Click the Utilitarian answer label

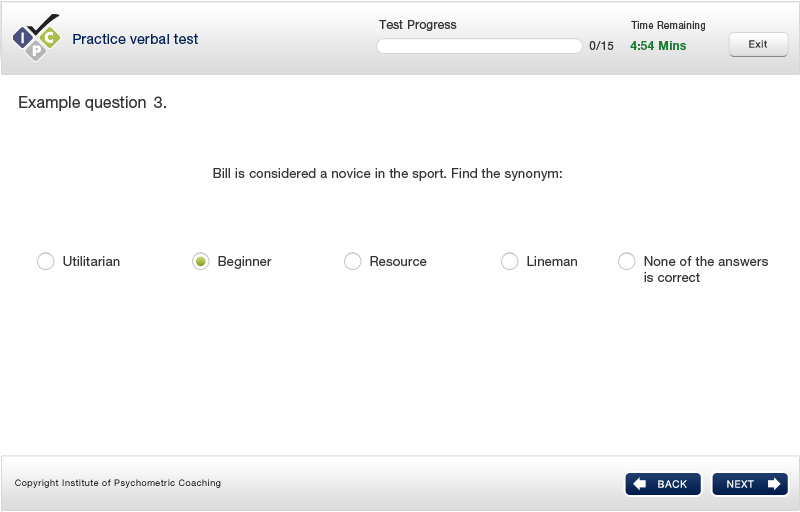pyautogui.click(x=91, y=261)
